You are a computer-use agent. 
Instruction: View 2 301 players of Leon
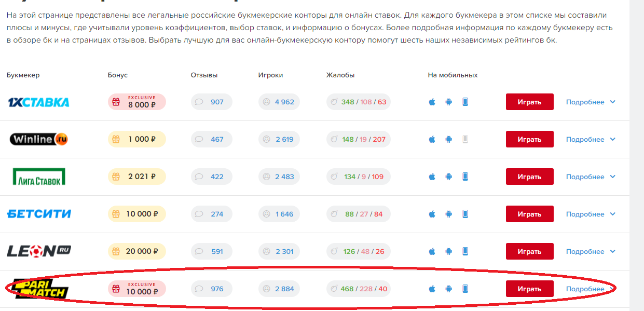click(x=279, y=252)
